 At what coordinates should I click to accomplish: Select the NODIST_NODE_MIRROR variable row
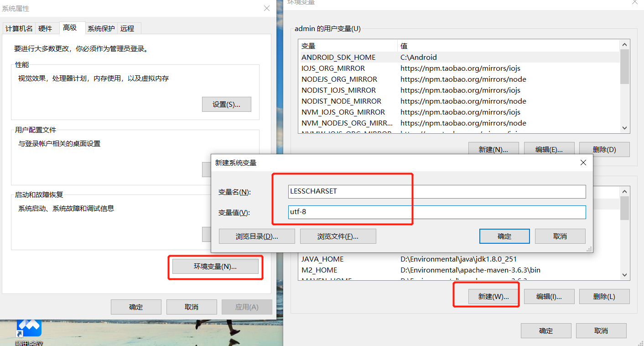pos(459,101)
